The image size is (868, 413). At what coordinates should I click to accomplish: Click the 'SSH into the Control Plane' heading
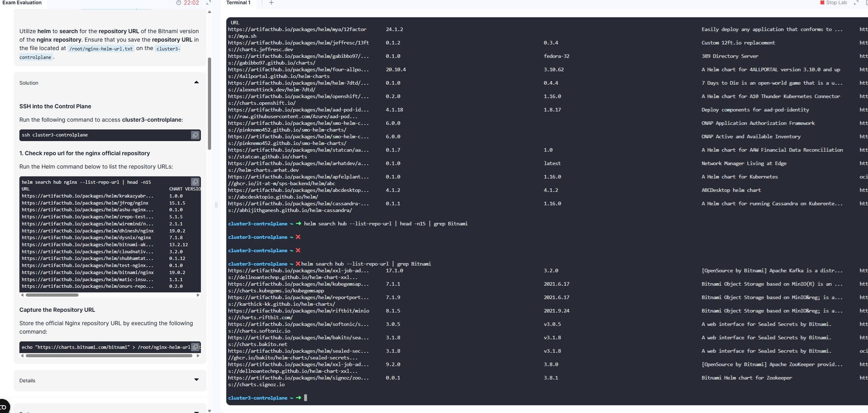point(55,106)
